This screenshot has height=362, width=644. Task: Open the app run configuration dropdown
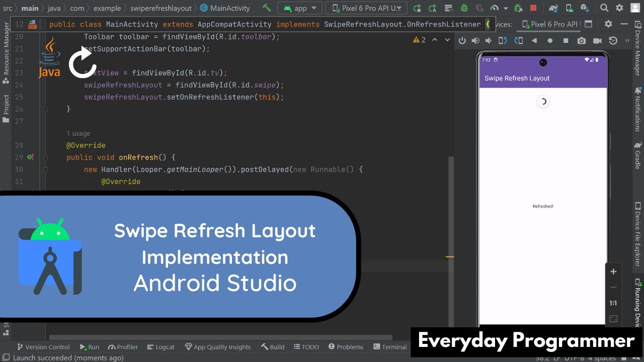(x=300, y=8)
